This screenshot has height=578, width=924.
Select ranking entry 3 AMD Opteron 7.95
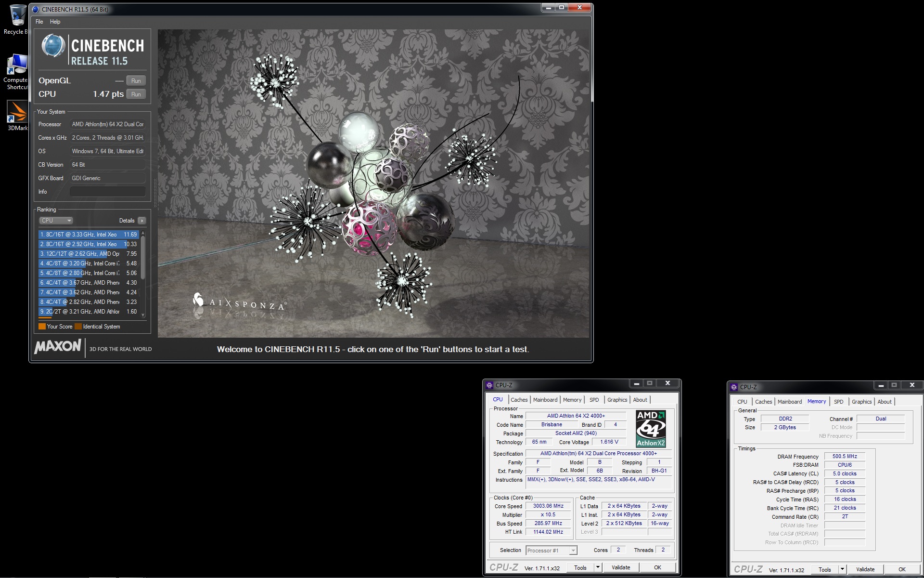click(89, 254)
